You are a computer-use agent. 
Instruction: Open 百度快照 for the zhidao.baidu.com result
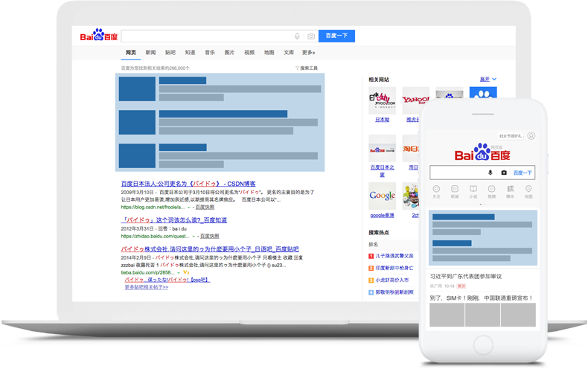click(x=210, y=237)
